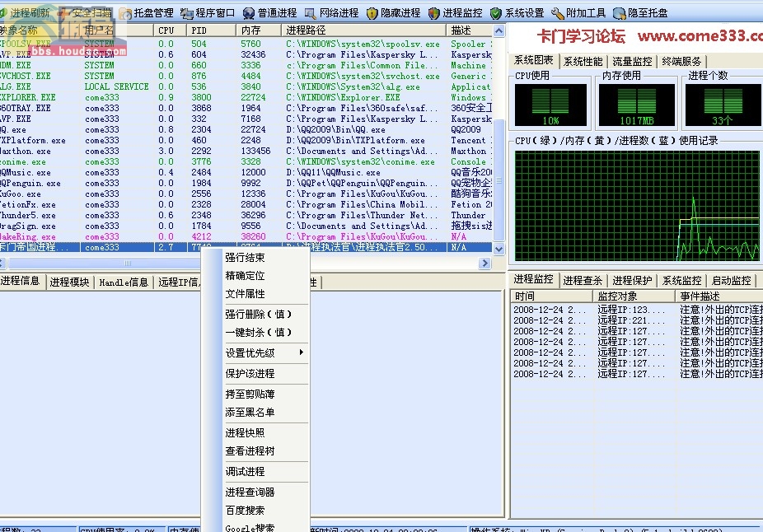Image resolution: width=763 pixels, height=532 pixels.
Task: Show 隐藏进程 via shield icon
Action: [x=372, y=13]
